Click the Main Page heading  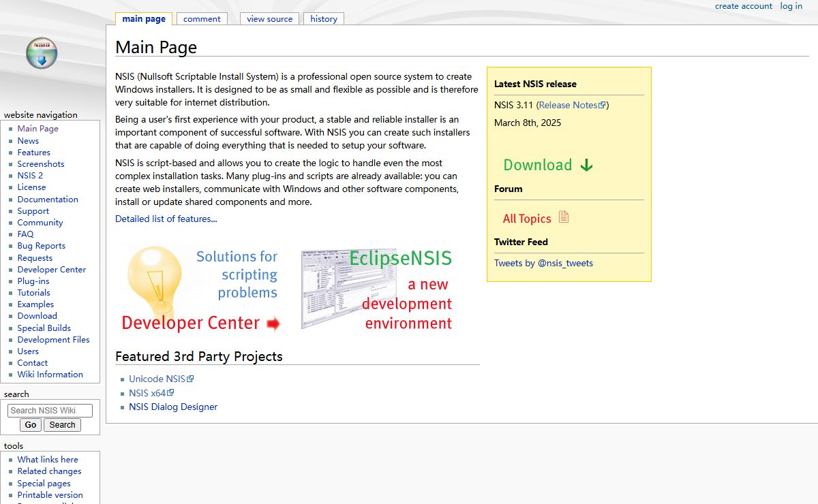point(156,47)
